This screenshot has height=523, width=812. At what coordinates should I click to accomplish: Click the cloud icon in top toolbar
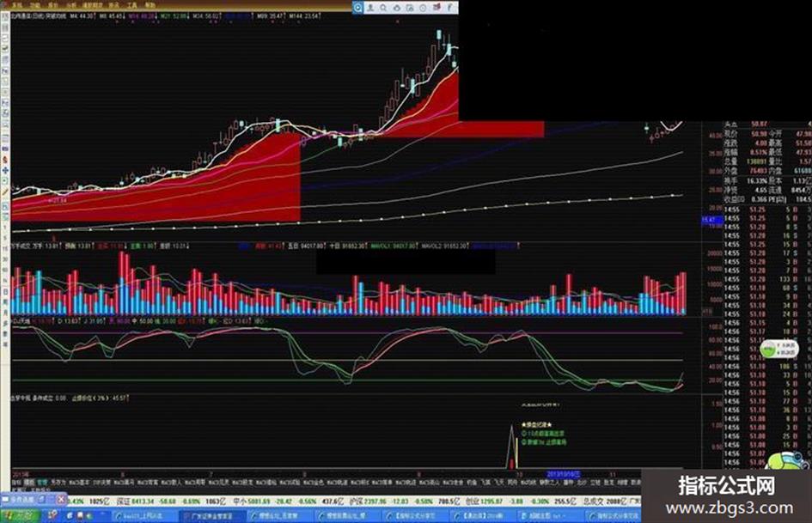[x=397, y=8]
